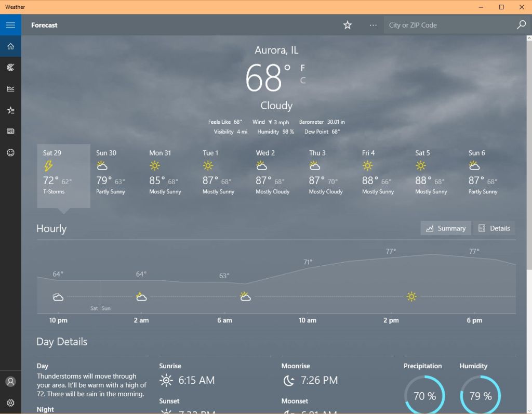The image size is (532, 414).
Task: Open the Maps radar icon in sidebar
Action: (x=10, y=67)
